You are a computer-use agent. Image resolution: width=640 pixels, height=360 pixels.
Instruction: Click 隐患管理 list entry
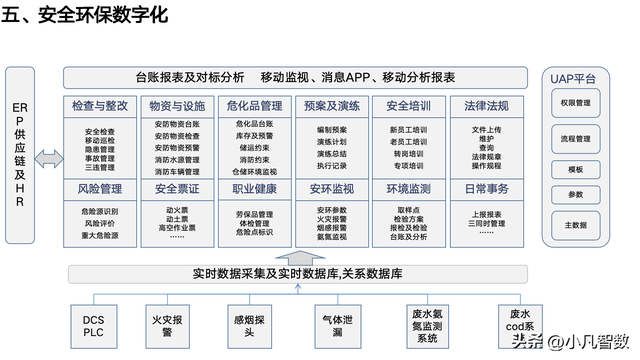(100, 149)
